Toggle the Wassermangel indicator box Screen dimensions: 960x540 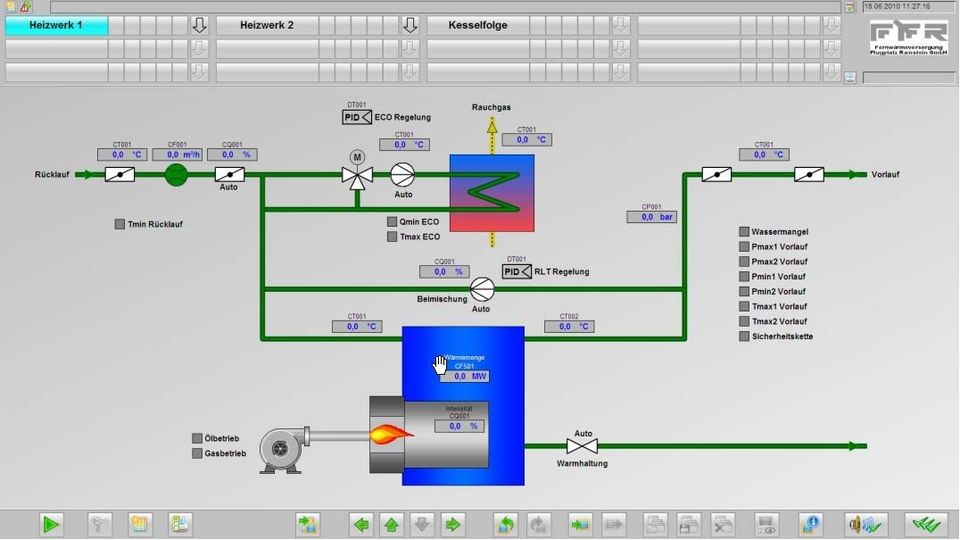(x=744, y=231)
